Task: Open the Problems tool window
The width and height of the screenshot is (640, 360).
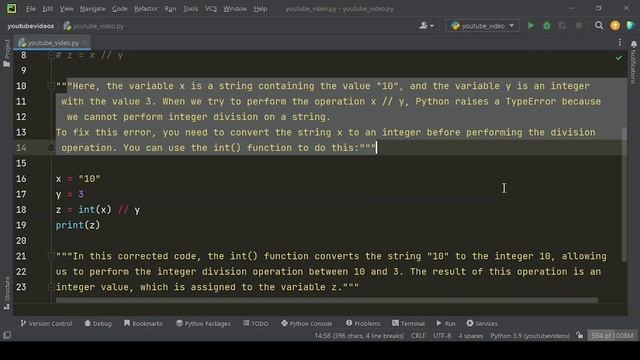Action: click(x=363, y=323)
